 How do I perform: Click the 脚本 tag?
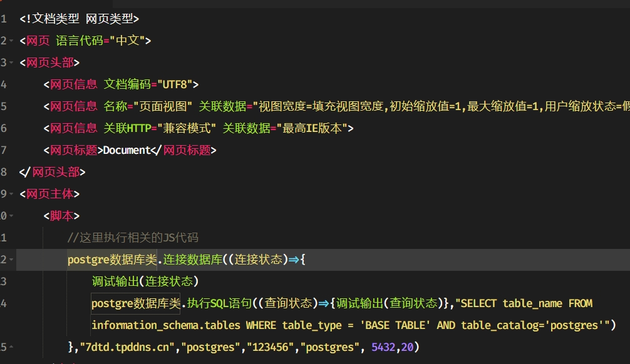pos(61,216)
